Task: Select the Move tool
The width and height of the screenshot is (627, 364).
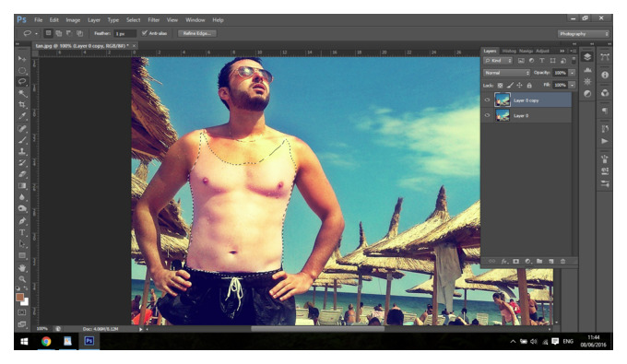Action: (x=21, y=59)
